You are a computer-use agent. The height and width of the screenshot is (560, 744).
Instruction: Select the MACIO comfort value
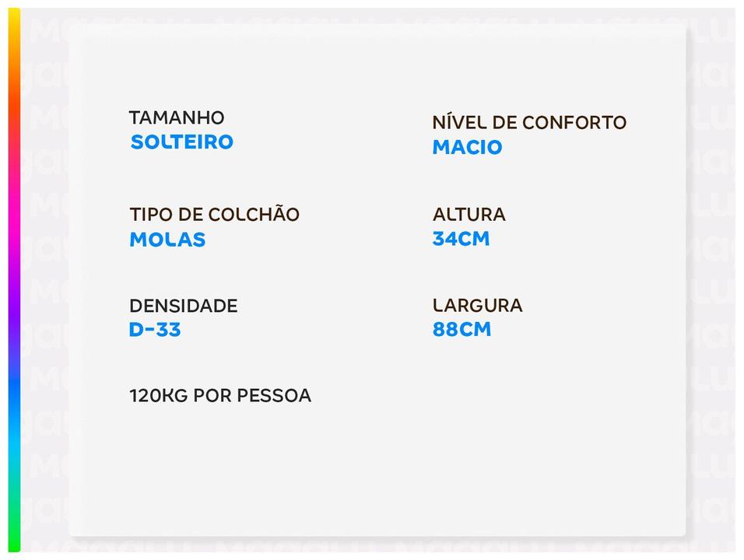pos(467,147)
